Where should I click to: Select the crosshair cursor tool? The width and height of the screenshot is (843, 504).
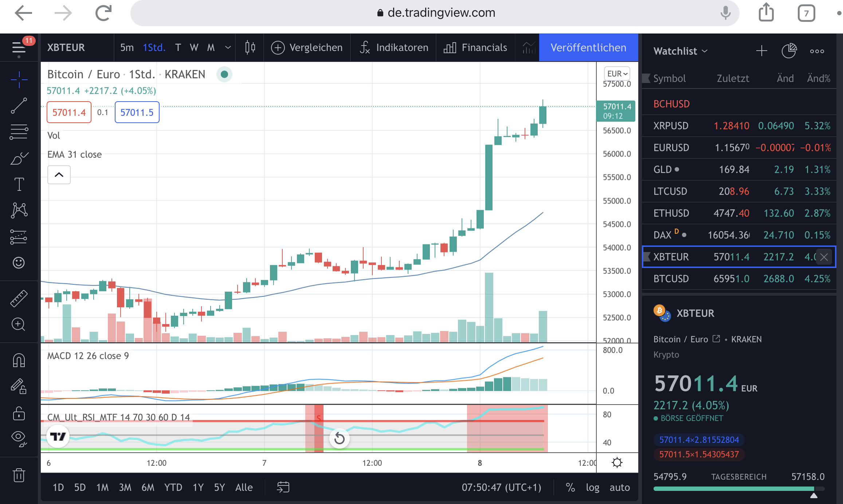click(19, 79)
